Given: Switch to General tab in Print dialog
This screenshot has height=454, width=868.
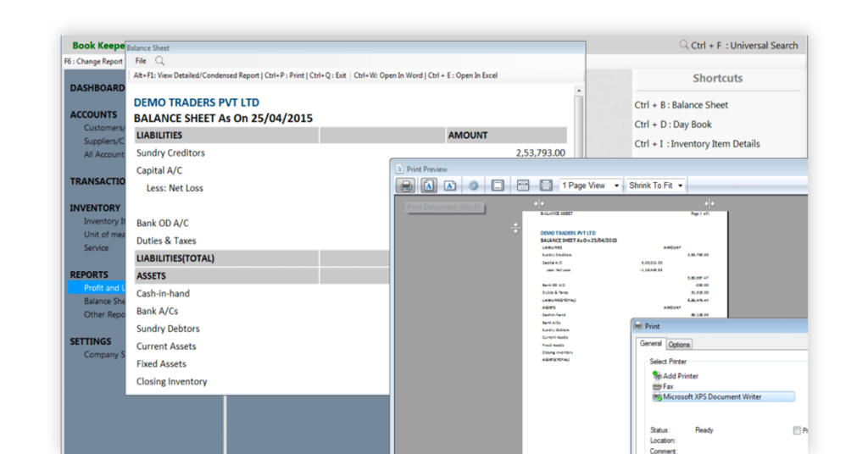Looking at the screenshot, I should click(650, 343).
